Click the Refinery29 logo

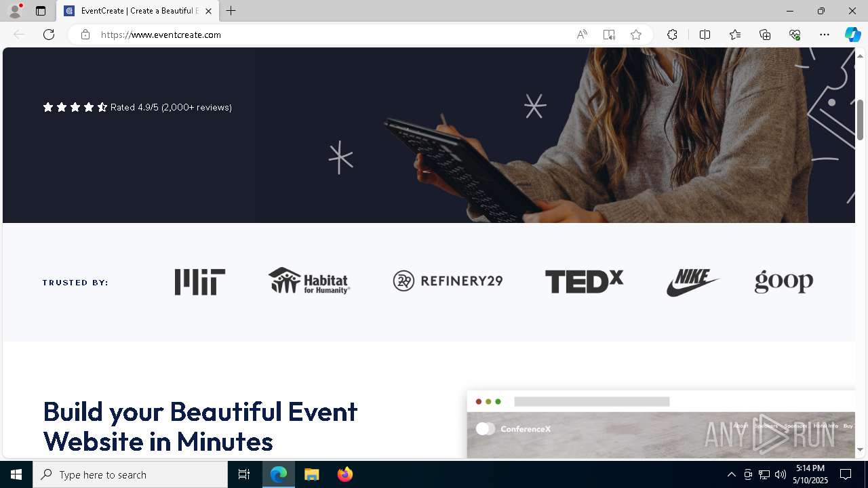(x=448, y=281)
